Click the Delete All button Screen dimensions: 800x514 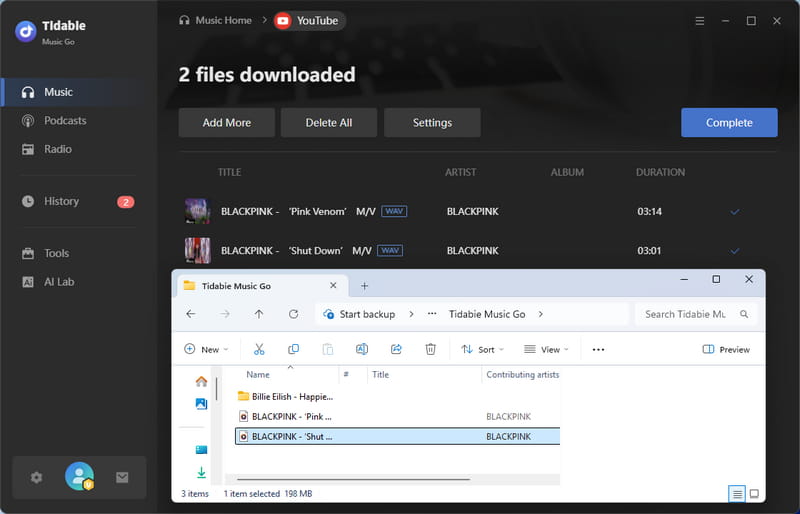click(x=329, y=123)
